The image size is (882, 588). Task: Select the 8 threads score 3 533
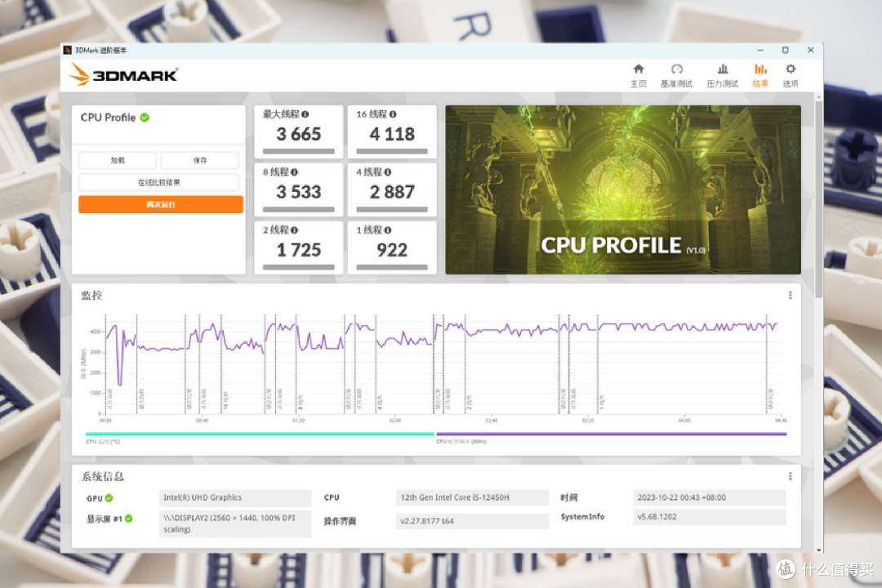pos(299,193)
